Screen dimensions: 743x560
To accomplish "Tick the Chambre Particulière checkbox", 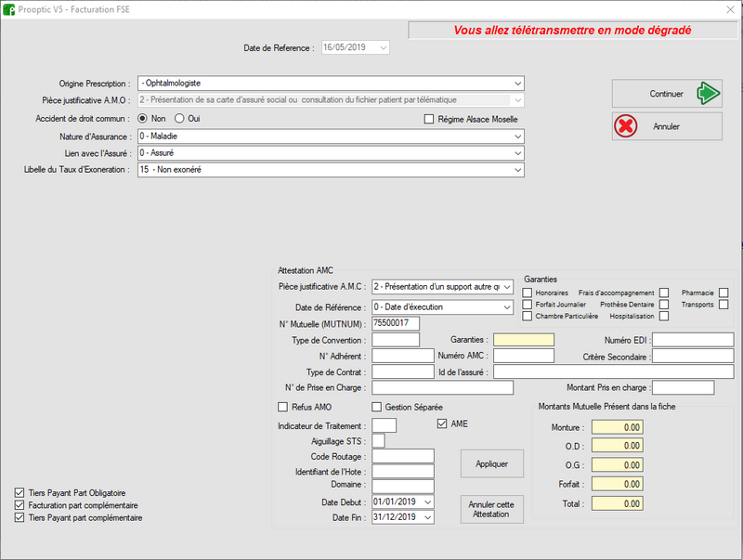I will (527, 316).
